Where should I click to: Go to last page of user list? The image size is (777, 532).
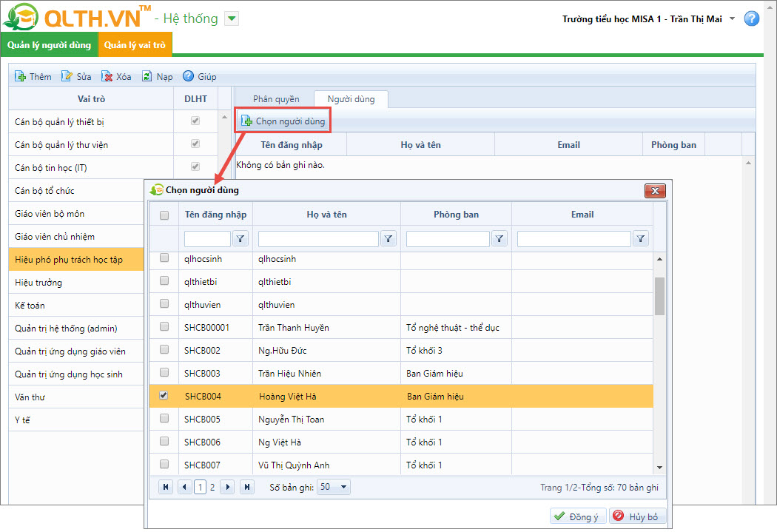[x=246, y=487]
